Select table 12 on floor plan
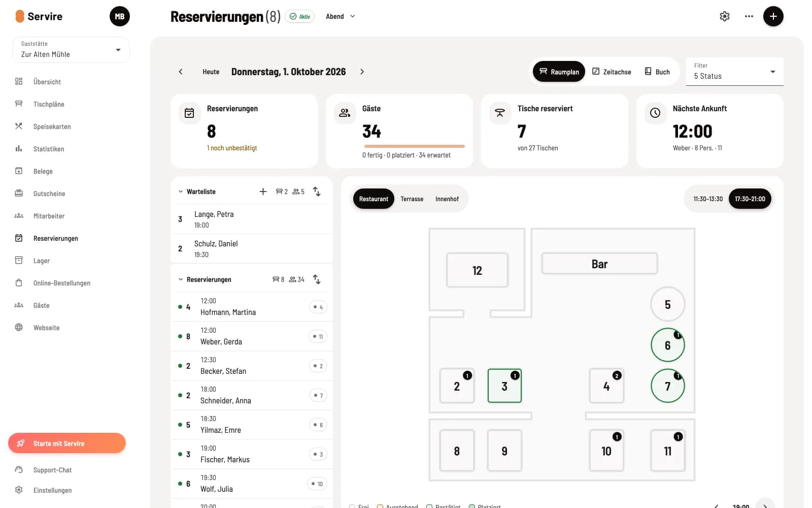The height and width of the screenshot is (508, 812). pos(477,270)
